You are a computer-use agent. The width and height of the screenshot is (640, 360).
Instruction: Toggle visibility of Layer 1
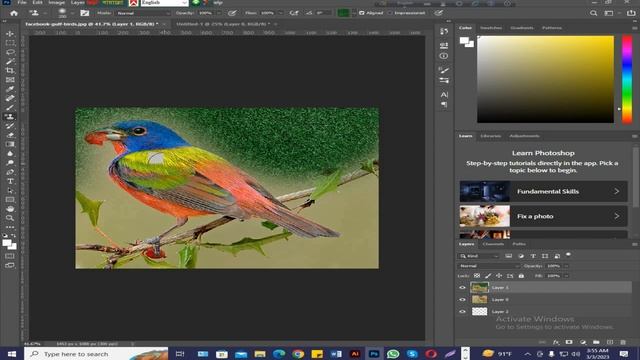pos(462,287)
